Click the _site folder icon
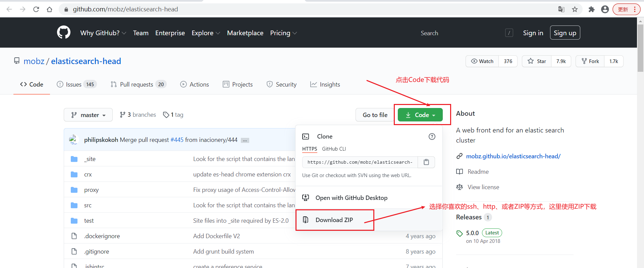This screenshot has height=268, width=644. click(x=74, y=159)
